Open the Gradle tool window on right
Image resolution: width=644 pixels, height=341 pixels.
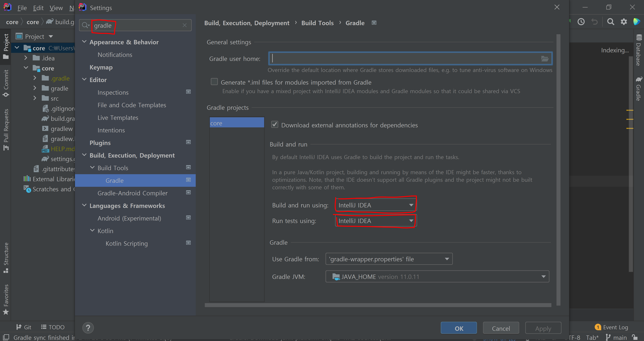639,89
